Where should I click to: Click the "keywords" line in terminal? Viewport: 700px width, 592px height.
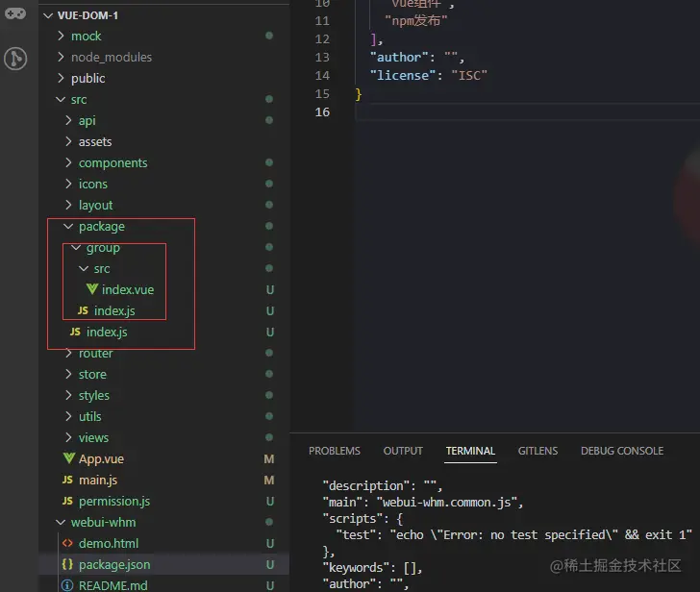(x=372, y=567)
